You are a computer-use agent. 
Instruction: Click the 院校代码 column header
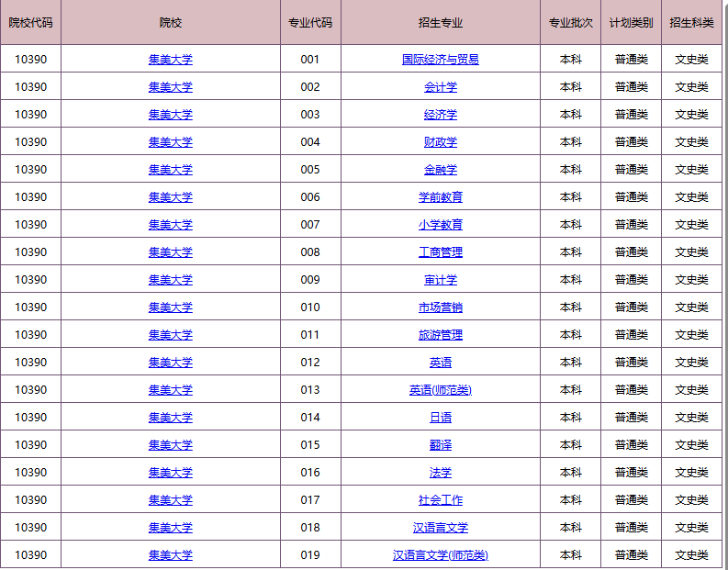point(30,22)
